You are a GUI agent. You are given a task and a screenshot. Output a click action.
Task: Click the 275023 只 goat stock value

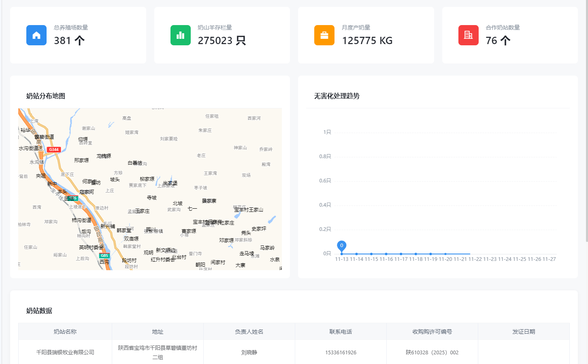click(222, 40)
